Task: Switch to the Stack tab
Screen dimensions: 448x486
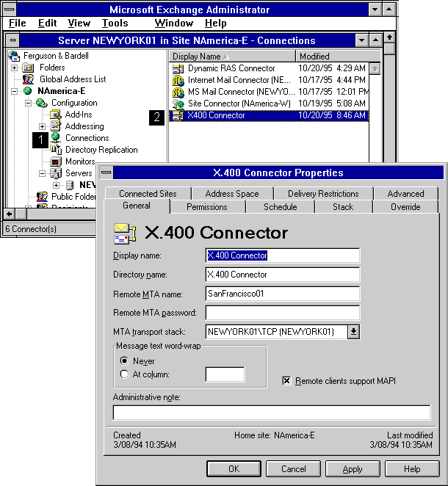Action: coord(343,207)
